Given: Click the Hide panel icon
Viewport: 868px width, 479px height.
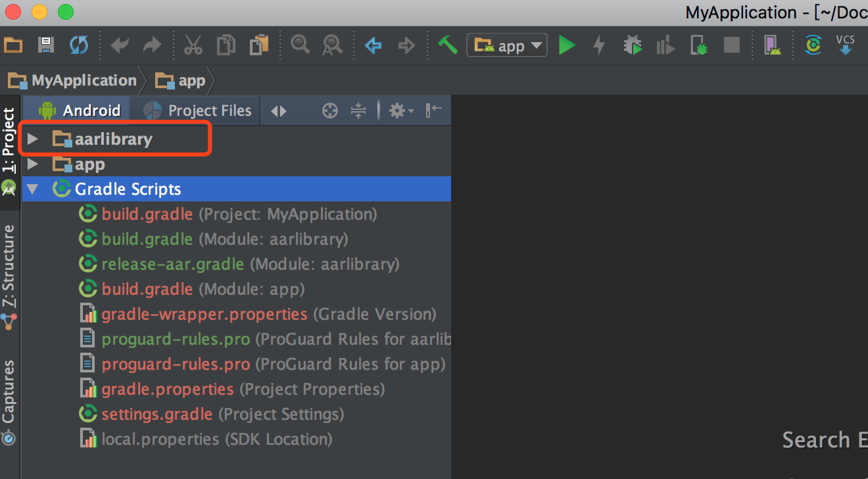Looking at the screenshot, I should [x=434, y=111].
